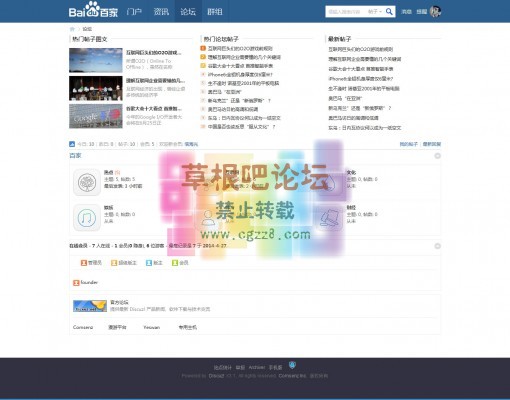Click the orange administrator legend icon

click(x=84, y=263)
